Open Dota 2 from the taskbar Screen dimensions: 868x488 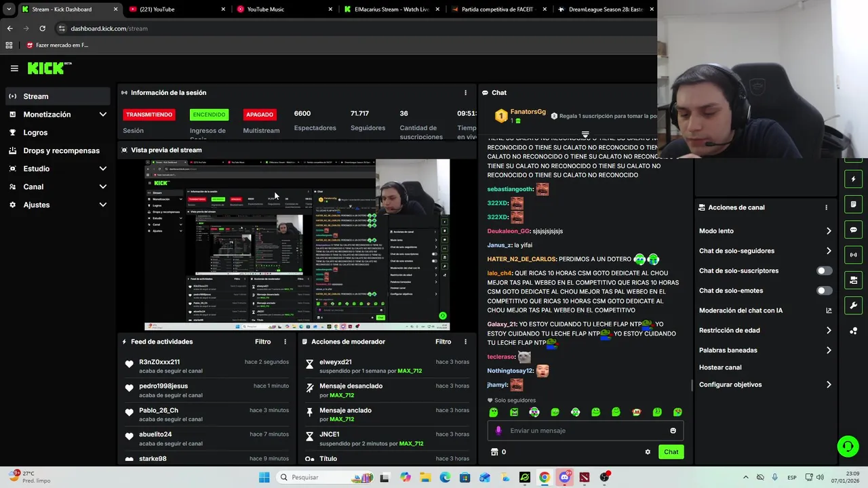coord(584,477)
